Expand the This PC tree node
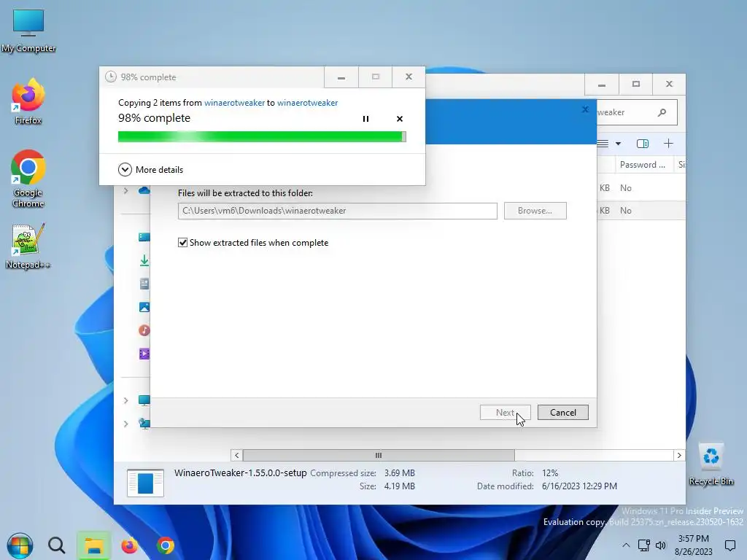 (125, 400)
